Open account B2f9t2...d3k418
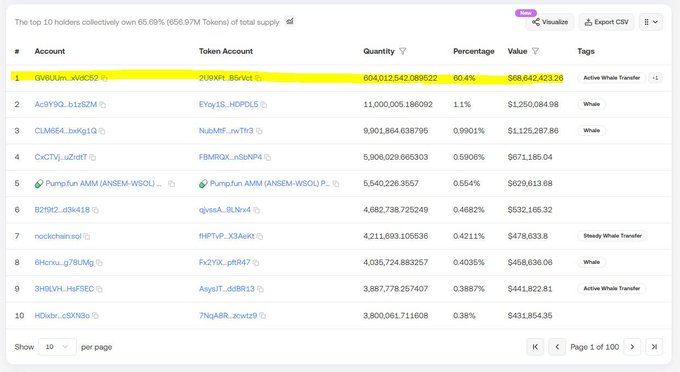 [62, 210]
